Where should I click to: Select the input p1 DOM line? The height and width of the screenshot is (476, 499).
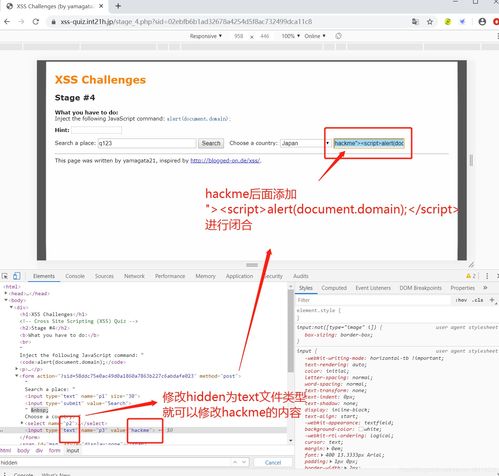[82, 396]
